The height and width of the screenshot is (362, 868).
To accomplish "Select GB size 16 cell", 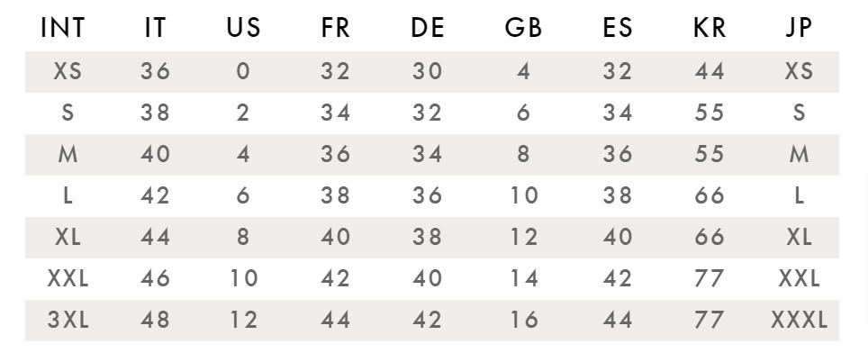I will coord(523,320).
